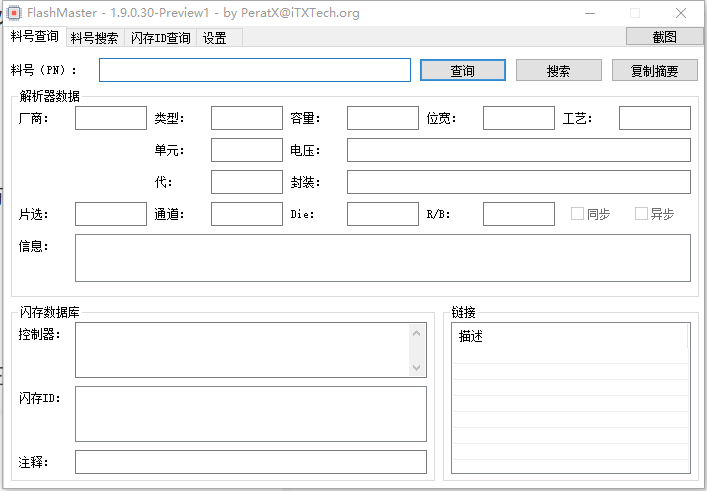Switch to the 料号查询 tab

click(x=34, y=37)
